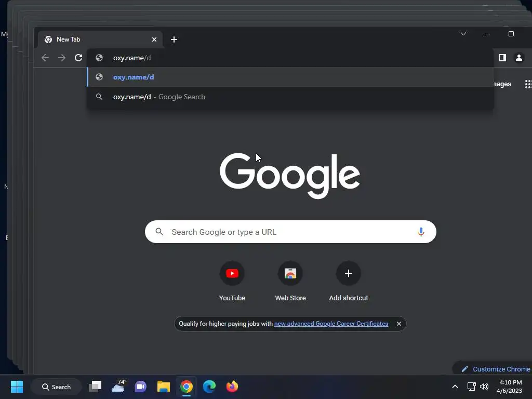Click the Chrome taskbar icon
This screenshot has height=399, width=532.
point(187,387)
